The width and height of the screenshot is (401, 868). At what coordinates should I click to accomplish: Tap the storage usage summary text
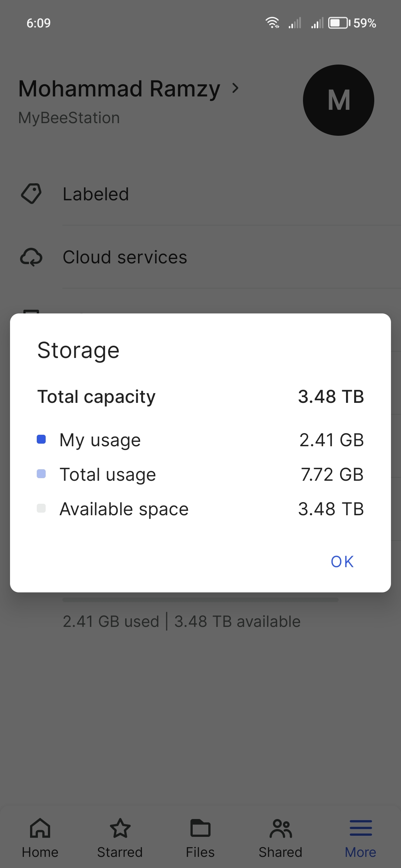click(182, 621)
